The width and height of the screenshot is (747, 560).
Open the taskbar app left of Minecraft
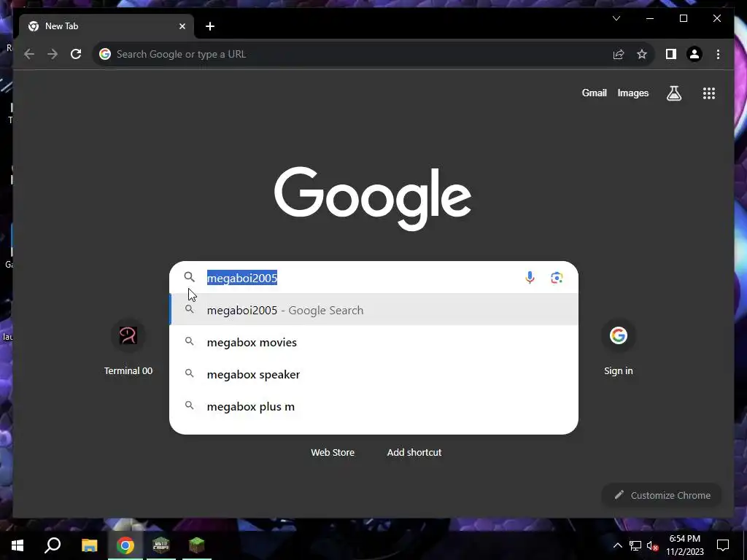161,545
